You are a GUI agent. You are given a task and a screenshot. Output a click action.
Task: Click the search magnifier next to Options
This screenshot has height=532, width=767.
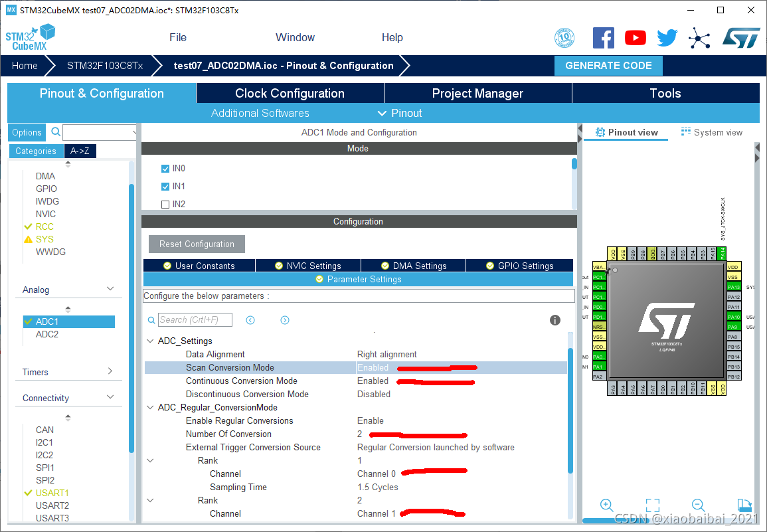click(x=56, y=132)
